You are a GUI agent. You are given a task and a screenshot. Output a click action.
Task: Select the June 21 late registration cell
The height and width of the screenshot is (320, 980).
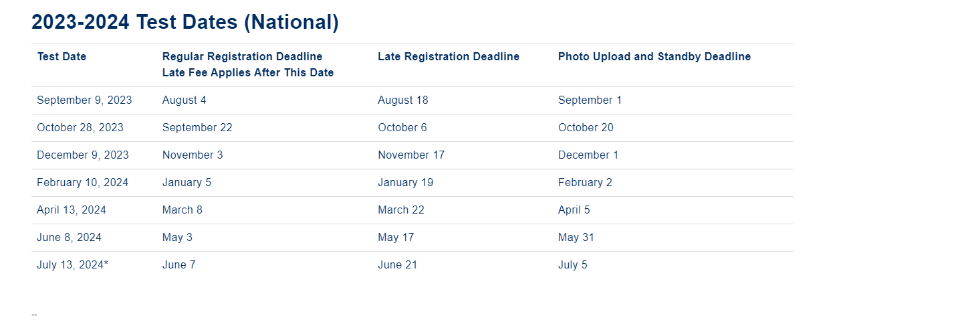397,265
